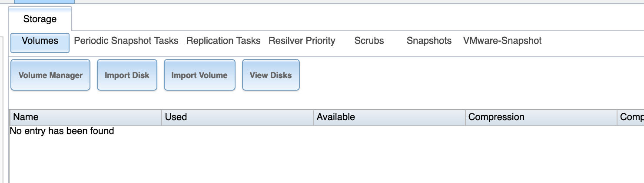644x183 pixels.
Task: Open the Replication Tasks tab
Action: tap(223, 41)
